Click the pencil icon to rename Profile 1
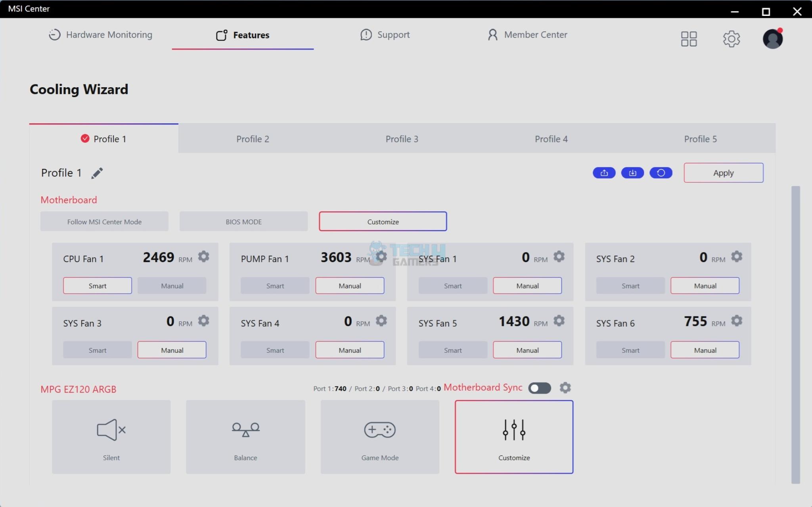The width and height of the screenshot is (812, 507). coord(97,173)
